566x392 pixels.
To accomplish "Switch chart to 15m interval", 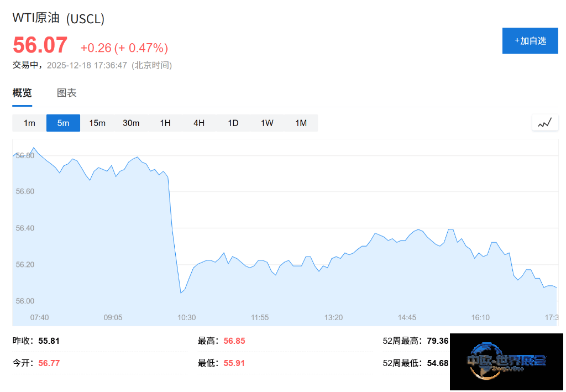I will coord(97,123).
